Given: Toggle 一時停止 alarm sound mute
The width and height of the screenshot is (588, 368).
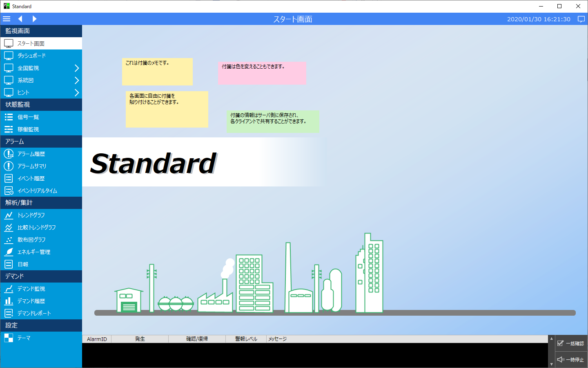Looking at the screenshot, I should (571, 360).
